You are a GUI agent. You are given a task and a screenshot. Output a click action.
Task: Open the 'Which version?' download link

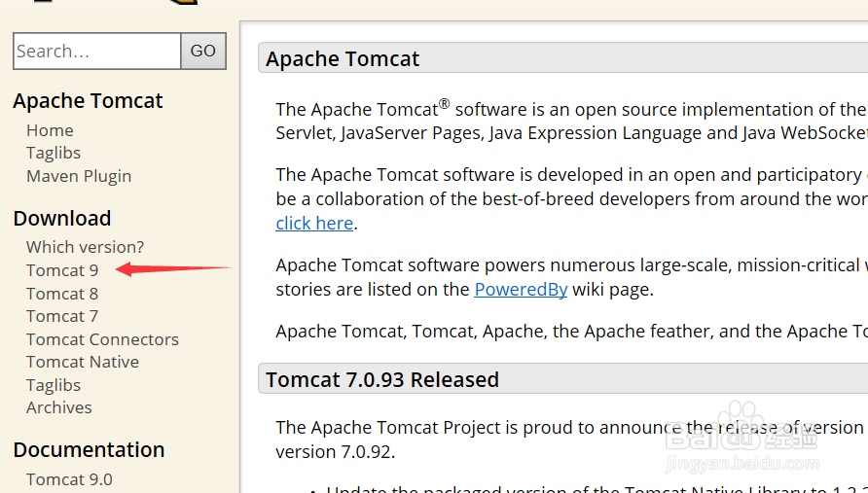[86, 247]
